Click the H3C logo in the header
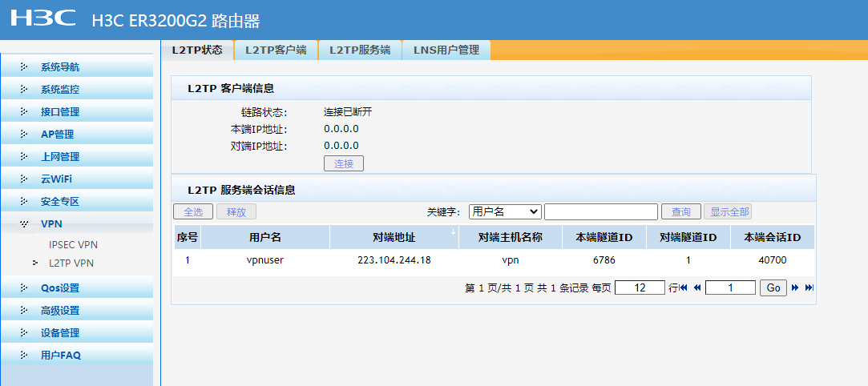This screenshot has height=386, width=868. point(43,18)
